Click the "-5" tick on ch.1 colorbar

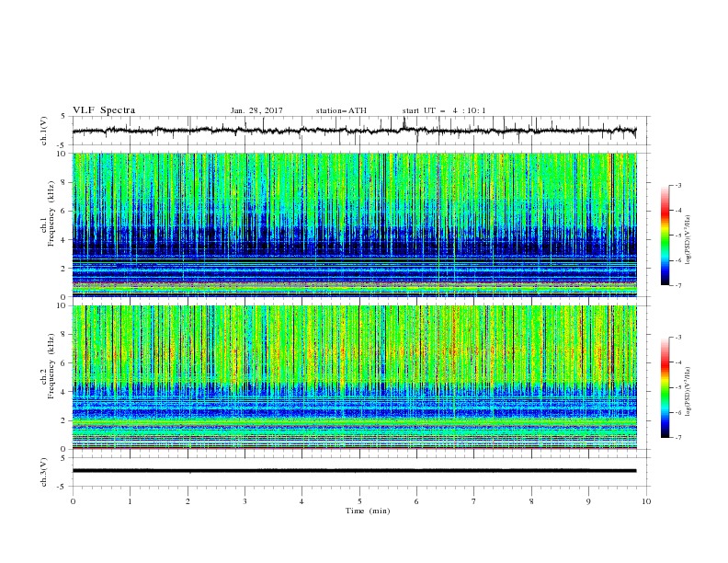(677, 236)
